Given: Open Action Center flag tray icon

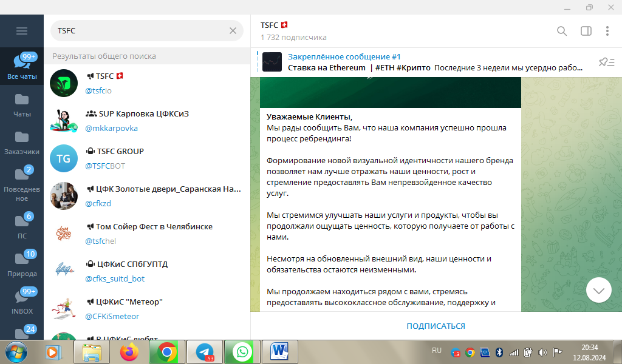Looking at the screenshot, I should 558,352.
